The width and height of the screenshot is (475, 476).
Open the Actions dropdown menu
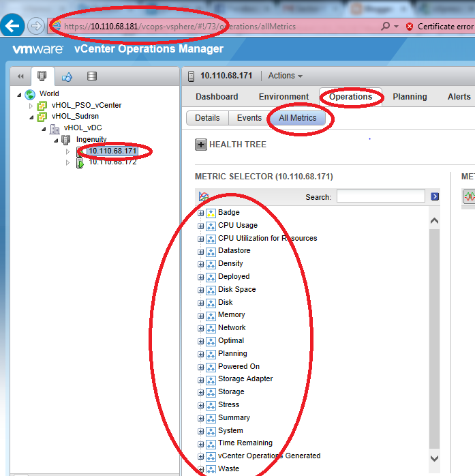pyautogui.click(x=285, y=76)
